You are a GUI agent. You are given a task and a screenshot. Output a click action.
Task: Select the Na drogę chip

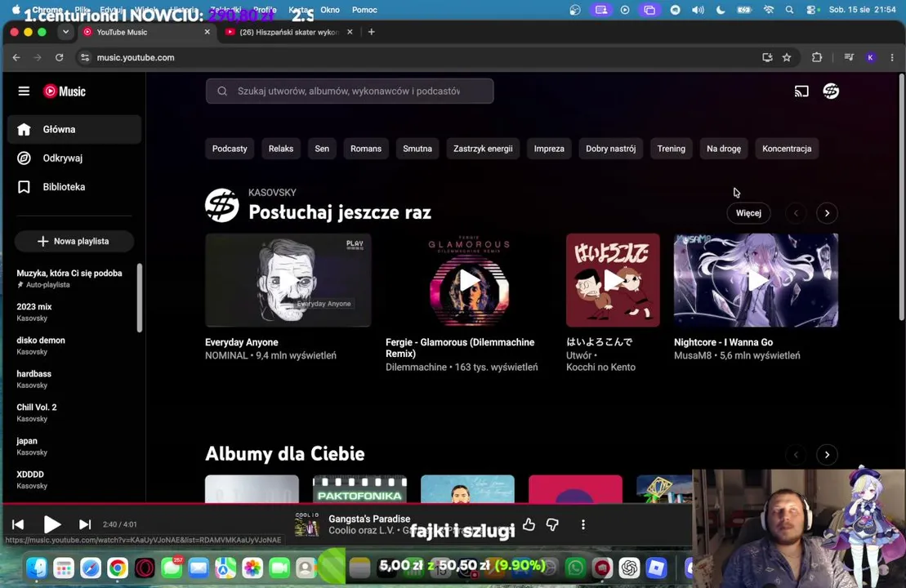(724, 149)
